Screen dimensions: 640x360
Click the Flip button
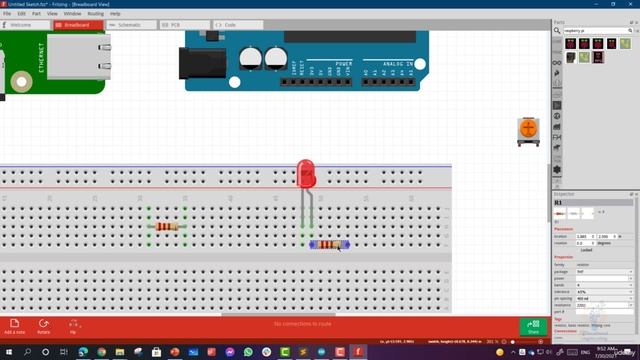(x=73, y=327)
